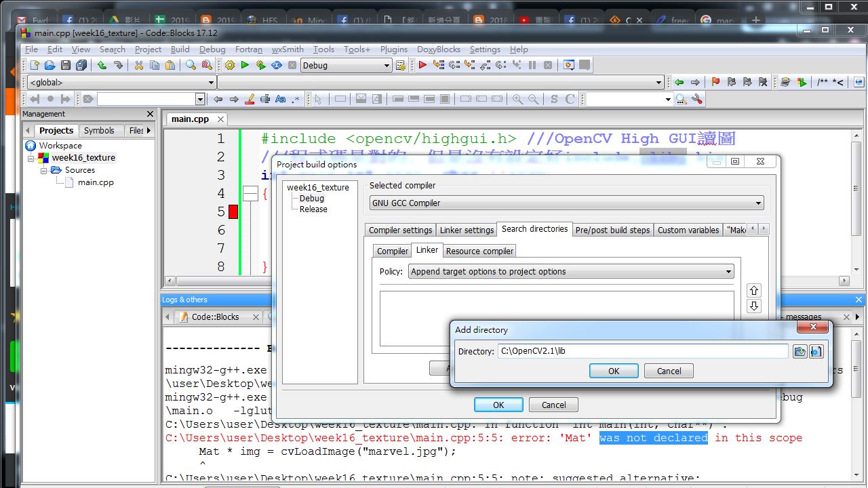This screenshot has height=488, width=868.
Task: Open the <global> scope dropdown
Action: pyautogui.click(x=210, y=82)
